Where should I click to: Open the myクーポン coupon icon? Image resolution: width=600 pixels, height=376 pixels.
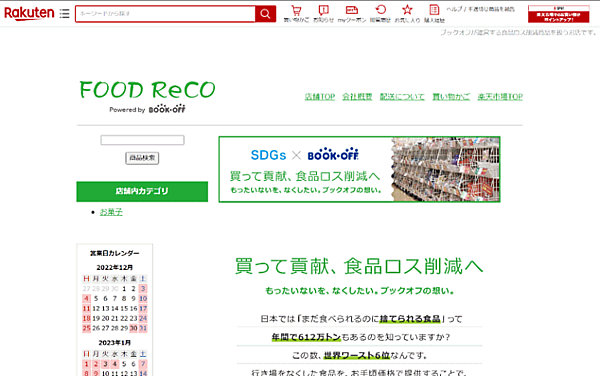352,13
